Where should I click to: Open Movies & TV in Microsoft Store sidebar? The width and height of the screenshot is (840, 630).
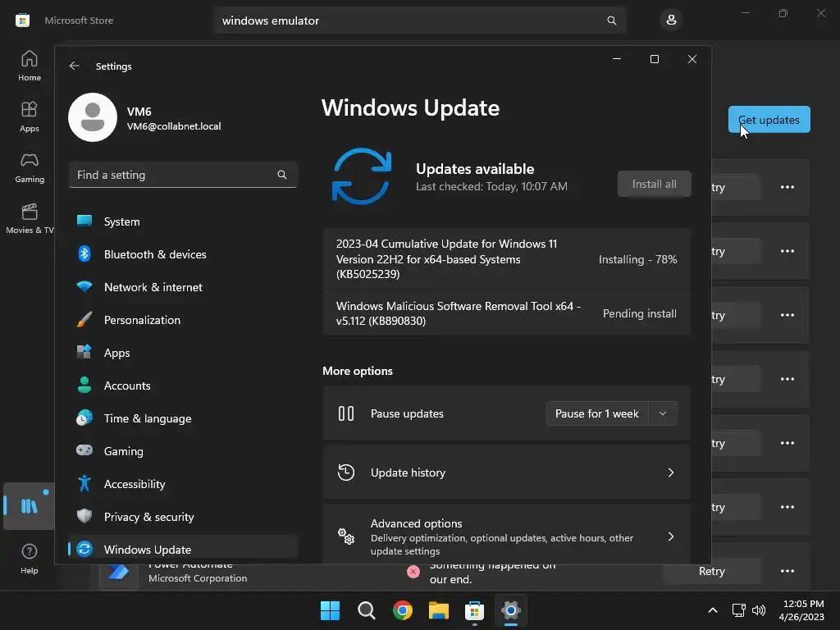click(x=29, y=218)
